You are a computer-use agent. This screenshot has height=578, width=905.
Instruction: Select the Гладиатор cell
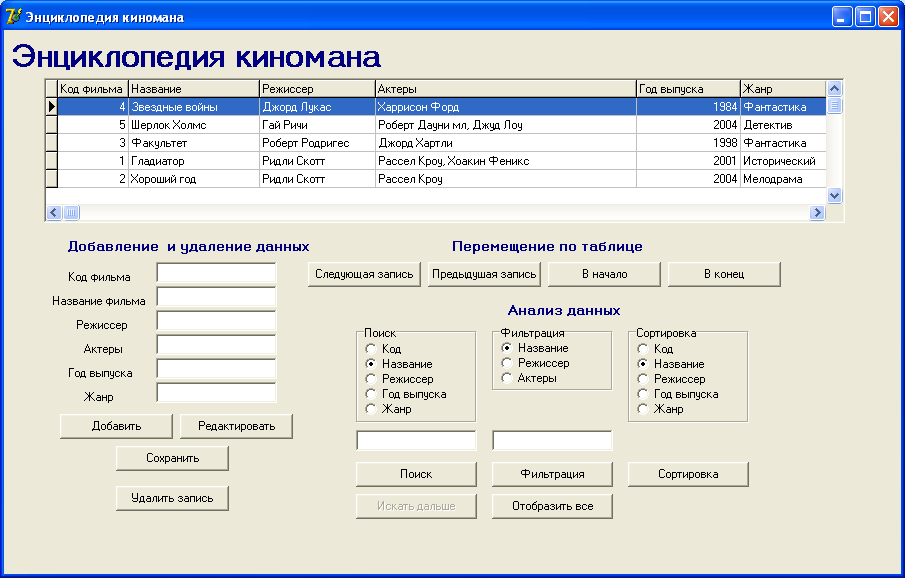[194, 161]
